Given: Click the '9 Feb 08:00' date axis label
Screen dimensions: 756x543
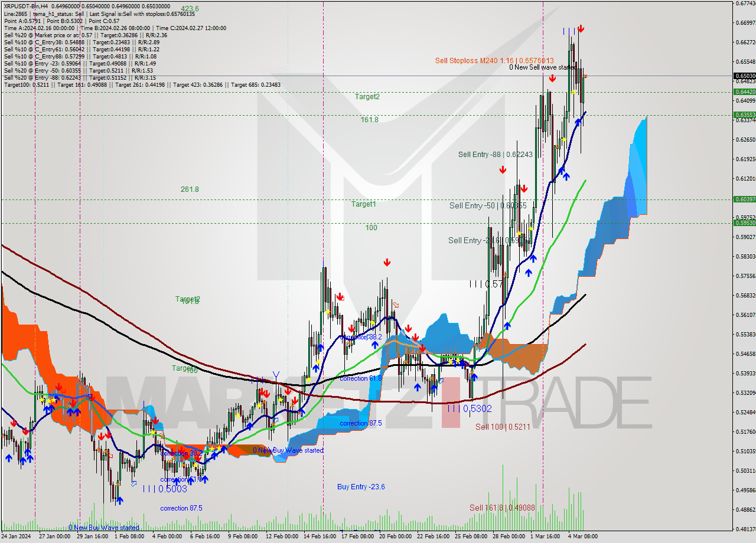Looking at the screenshot, I should click(x=243, y=537).
